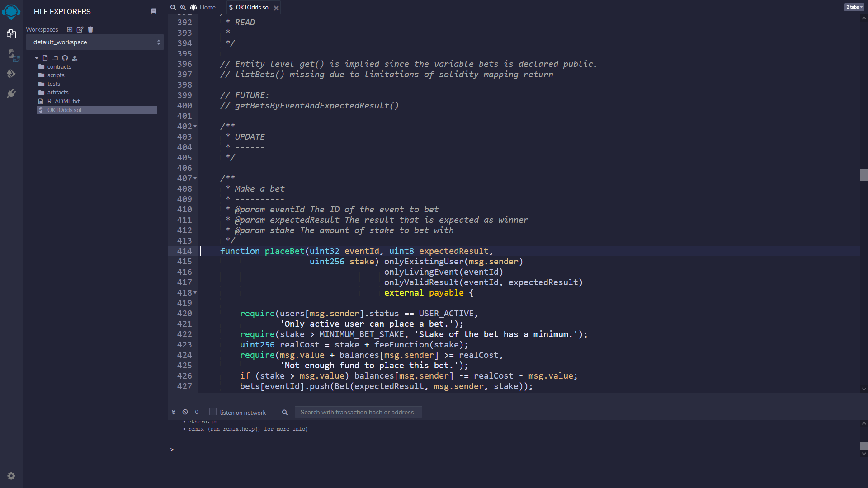Image resolution: width=868 pixels, height=488 pixels.
Task: Open the 2 tabs dropdown
Action: point(854,7)
